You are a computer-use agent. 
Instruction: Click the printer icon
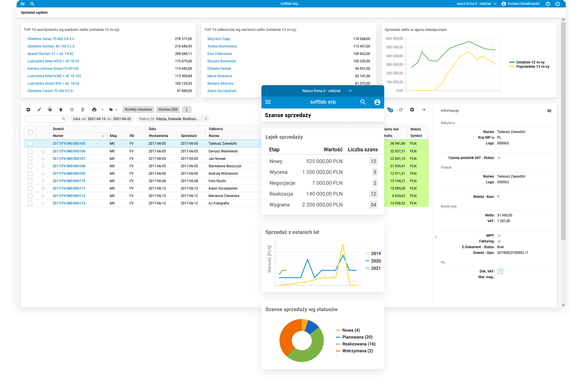pos(94,110)
